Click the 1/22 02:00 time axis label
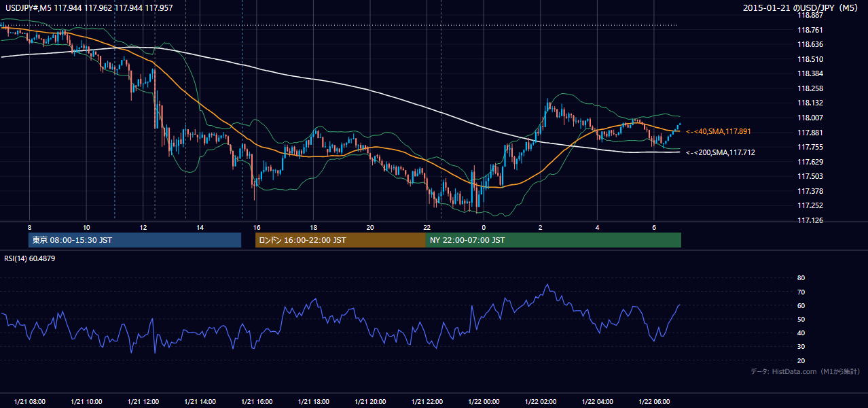868x408 pixels. 540,402
